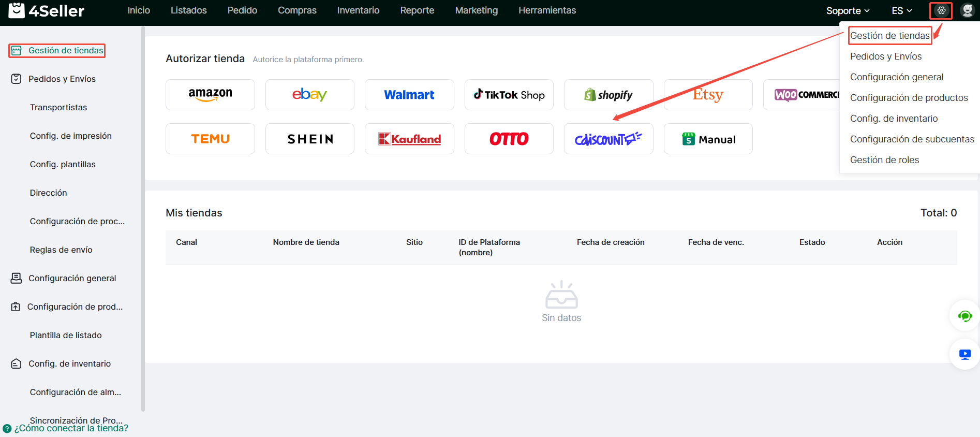Authorize a TEMU store
Viewport: 980px width, 437px height.
pyautogui.click(x=210, y=139)
